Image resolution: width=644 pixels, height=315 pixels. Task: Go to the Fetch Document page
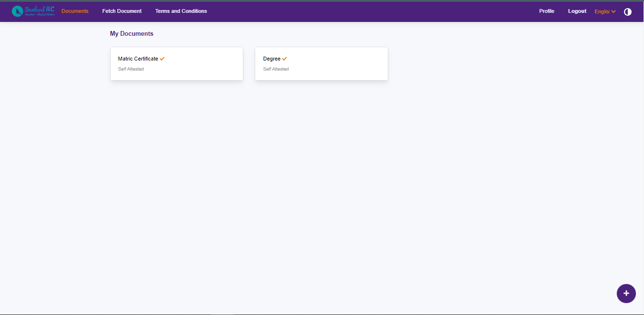point(122,11)
